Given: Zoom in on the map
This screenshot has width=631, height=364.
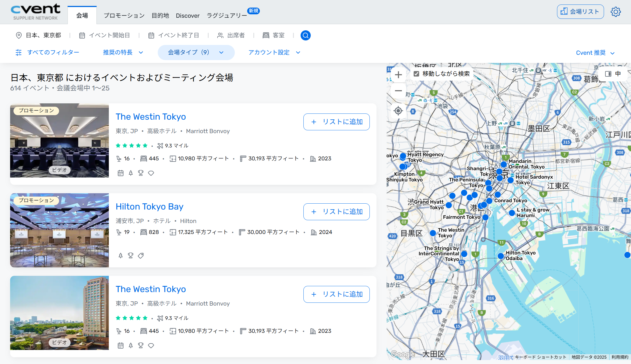Looking at the screenshot, I should 398,75.
